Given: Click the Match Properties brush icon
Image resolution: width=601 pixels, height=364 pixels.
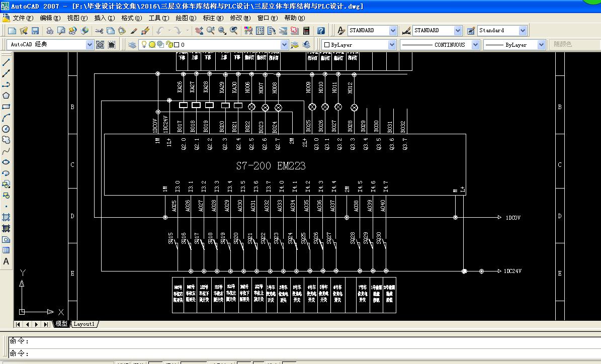Looking at the screenshot, I should (134, 31).
